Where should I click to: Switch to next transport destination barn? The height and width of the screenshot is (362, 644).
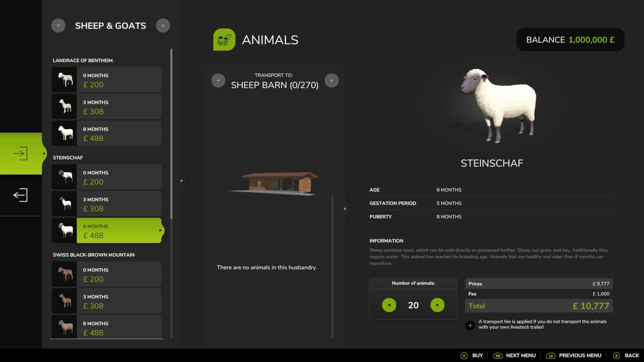click(332, 80)
